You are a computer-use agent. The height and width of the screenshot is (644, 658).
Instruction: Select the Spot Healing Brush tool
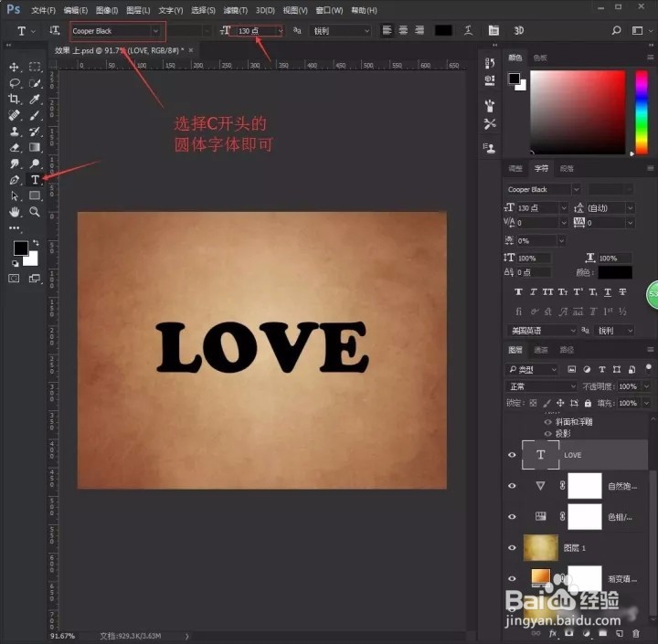15,115
